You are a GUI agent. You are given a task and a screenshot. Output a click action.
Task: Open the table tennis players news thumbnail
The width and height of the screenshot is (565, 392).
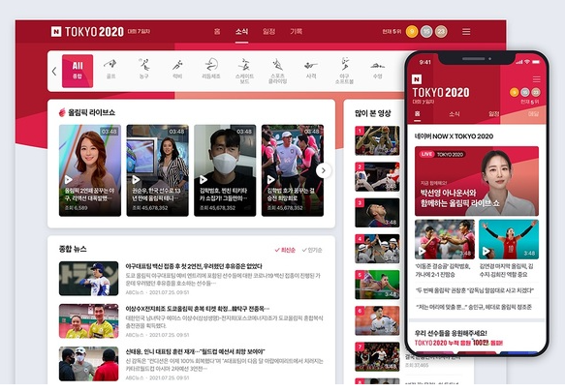coord(88,321)
